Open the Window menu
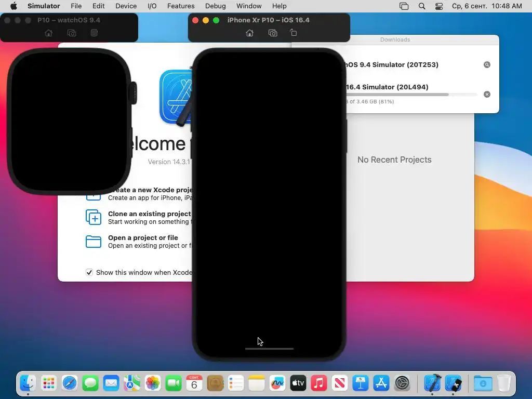The image size is (532, 399). tap(249, 6)
